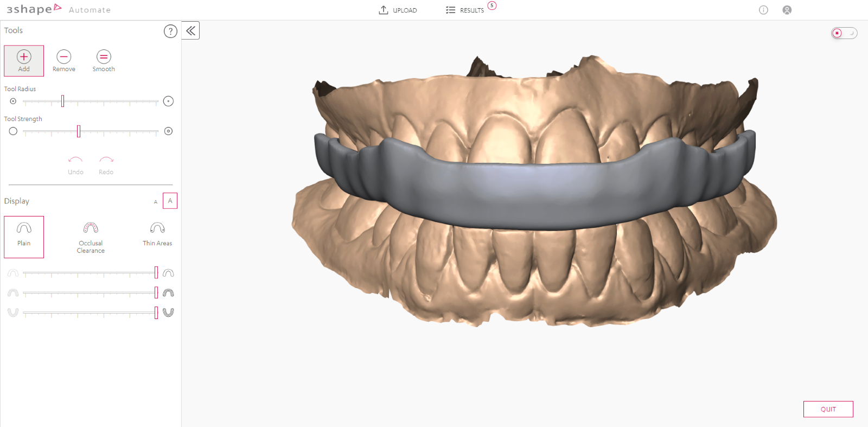Open the Upload section

tap(398, 10)
